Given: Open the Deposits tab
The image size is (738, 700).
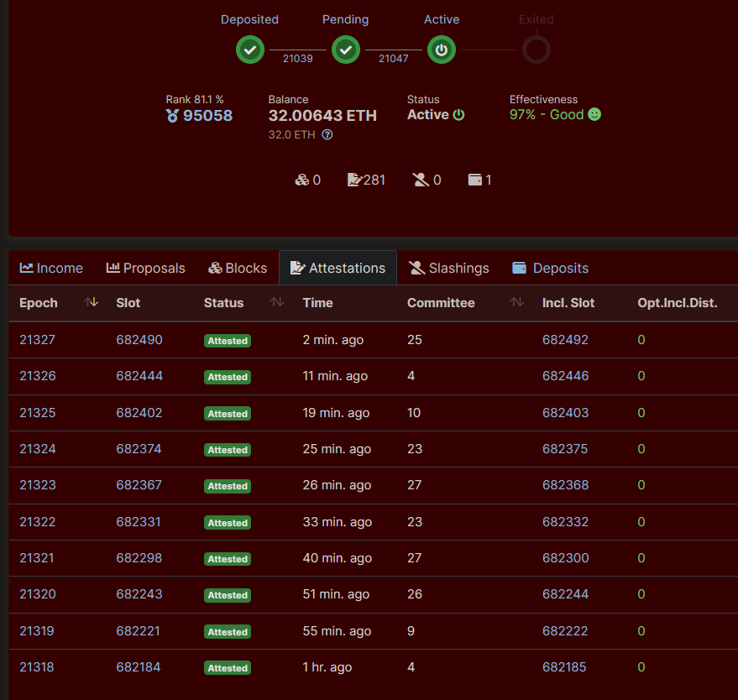Looking at the screenshot, I should (550, 268).
